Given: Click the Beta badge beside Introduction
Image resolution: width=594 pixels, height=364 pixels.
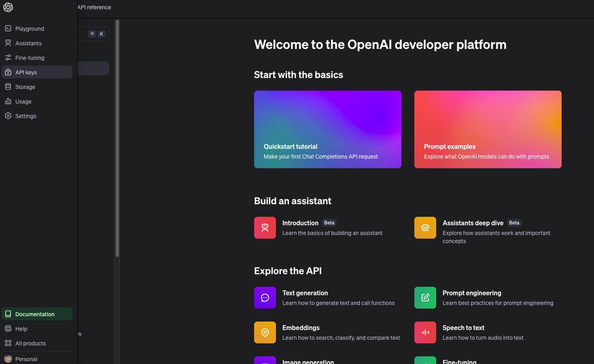Looking at the screenshot, I should [329, 223].
